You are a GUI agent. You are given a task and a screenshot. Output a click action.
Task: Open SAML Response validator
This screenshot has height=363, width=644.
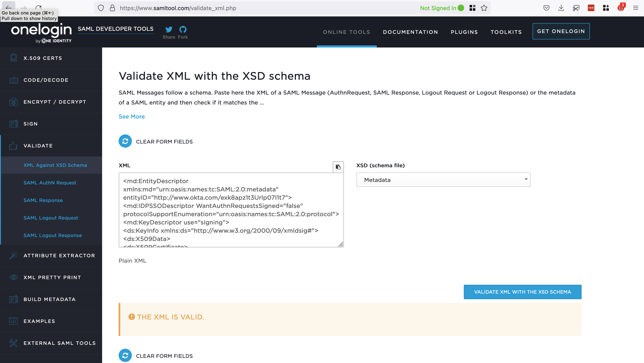43,200
